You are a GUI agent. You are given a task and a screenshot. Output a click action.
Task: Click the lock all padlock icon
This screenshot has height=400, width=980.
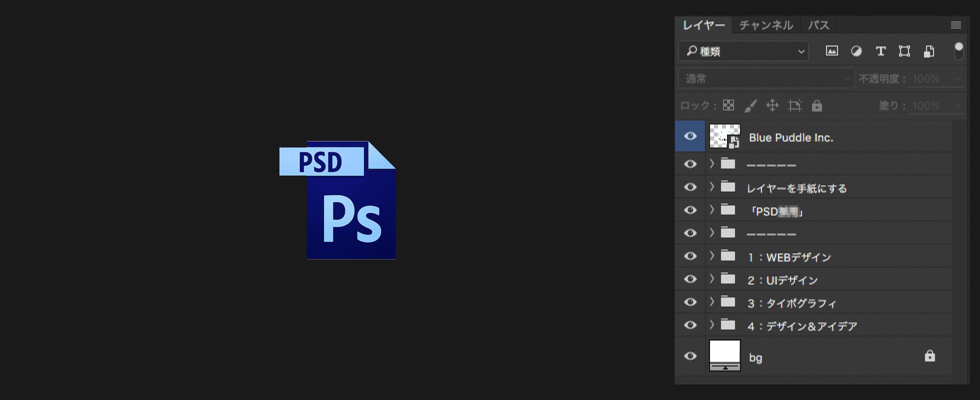click(x=816, y=105)
